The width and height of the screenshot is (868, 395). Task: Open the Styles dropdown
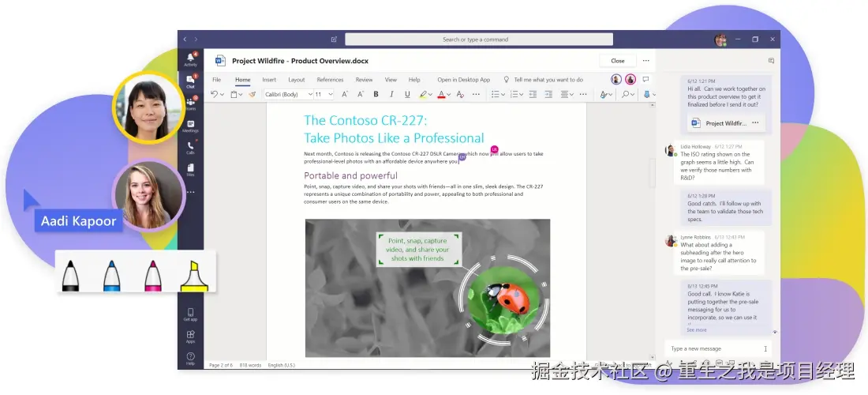point(607,94)
